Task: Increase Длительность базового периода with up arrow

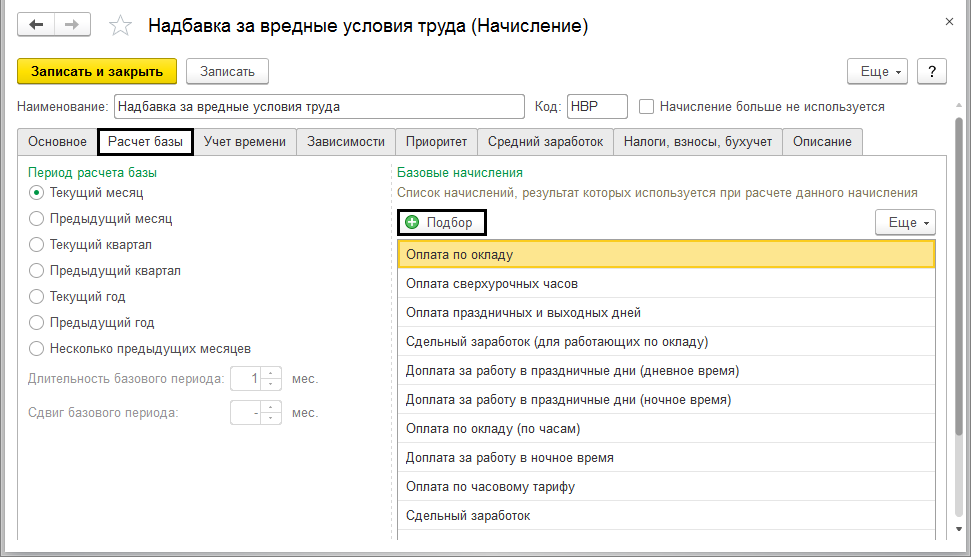Action: (x=270, y=374)
